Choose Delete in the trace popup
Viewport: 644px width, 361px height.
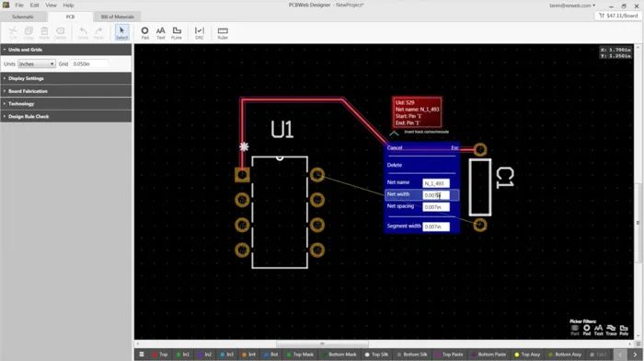click(x=395, y=165)
